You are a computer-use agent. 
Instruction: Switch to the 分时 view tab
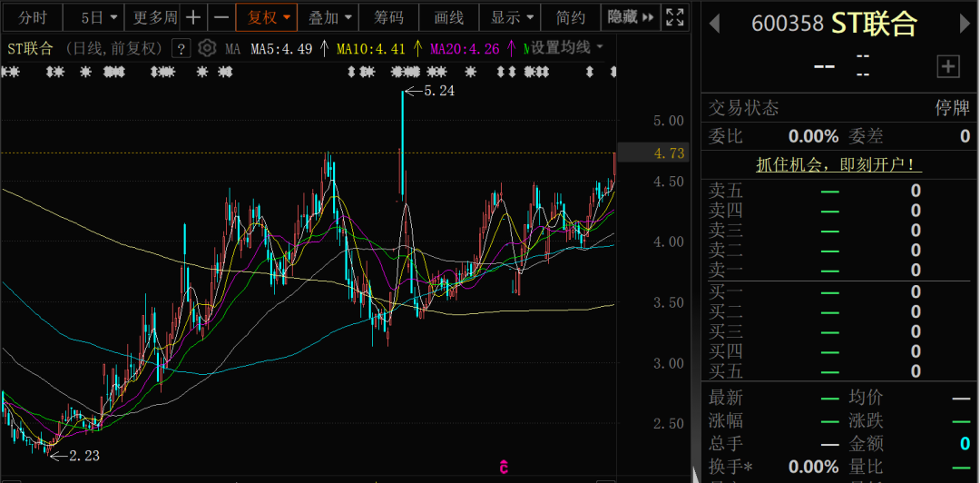pos(33,17)
